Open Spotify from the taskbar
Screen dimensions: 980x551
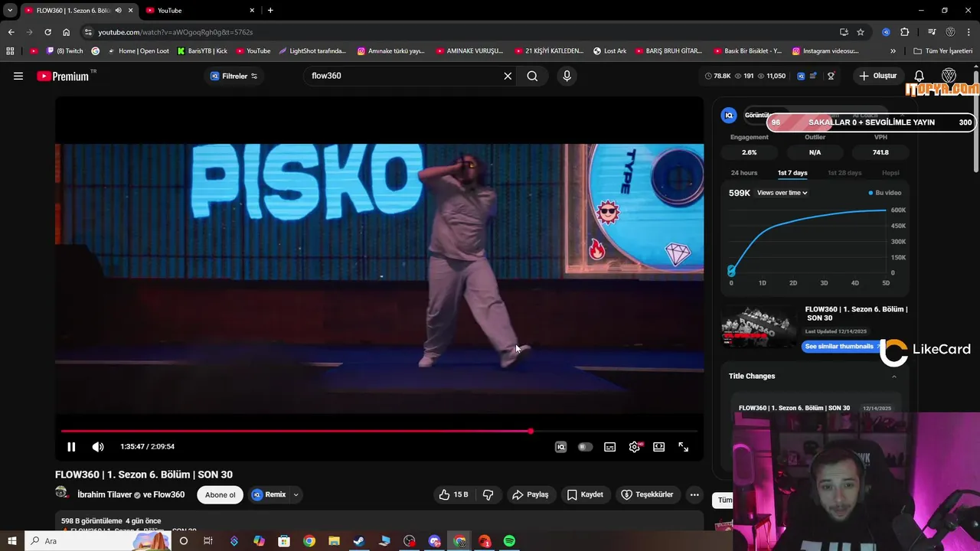click(x=509, y=541)
